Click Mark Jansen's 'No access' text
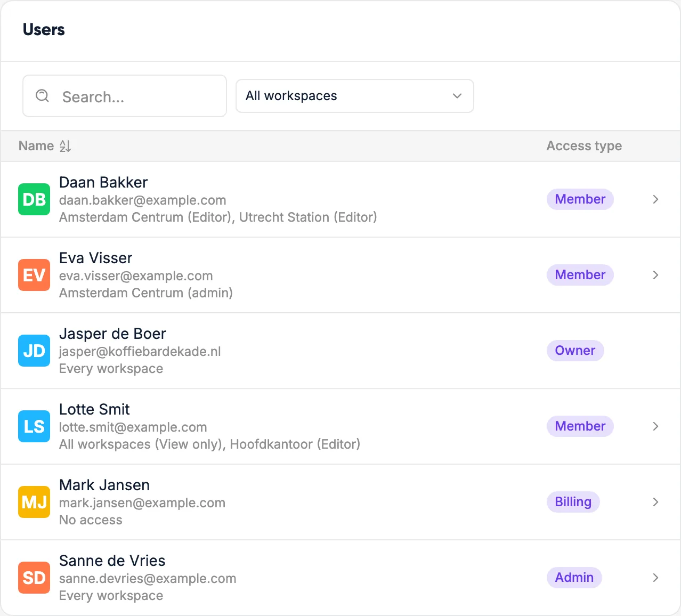The height and width of the screenshot is (616, 681). 91,520
